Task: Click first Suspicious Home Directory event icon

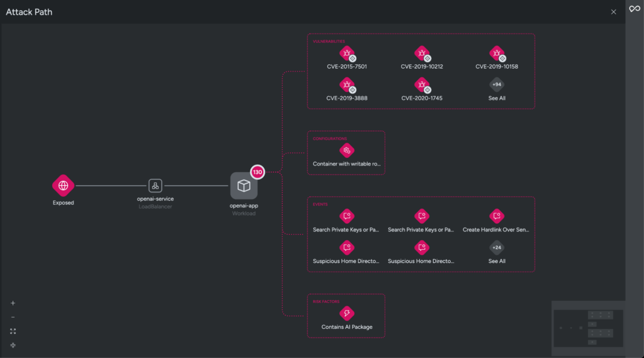Action: click(347, 247)
